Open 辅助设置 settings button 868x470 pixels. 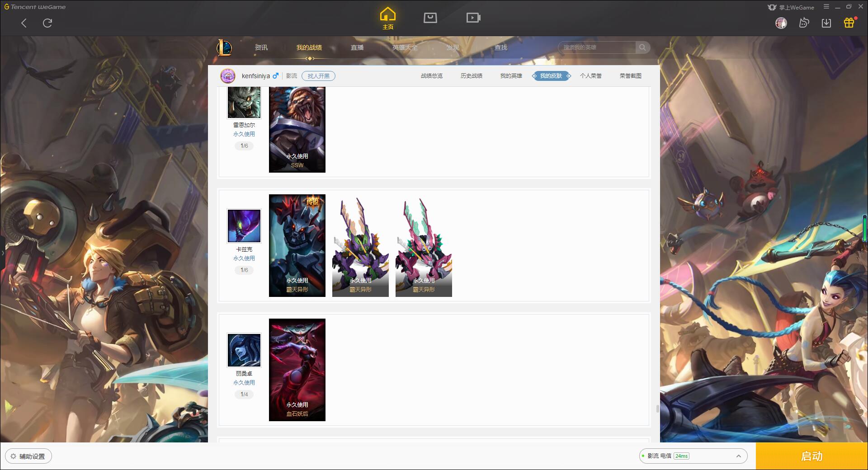tap(28, 456)
